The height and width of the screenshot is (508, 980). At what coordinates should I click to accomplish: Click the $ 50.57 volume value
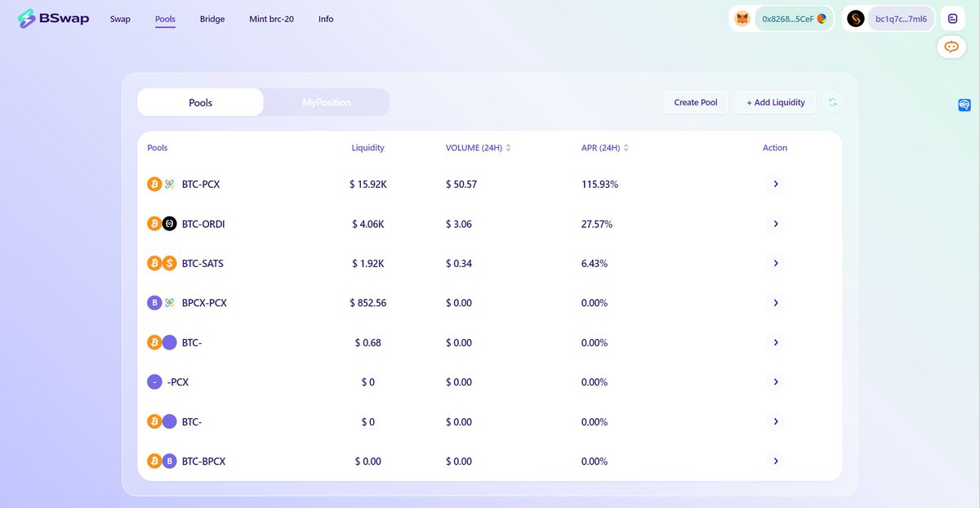(x=461, y=185)
